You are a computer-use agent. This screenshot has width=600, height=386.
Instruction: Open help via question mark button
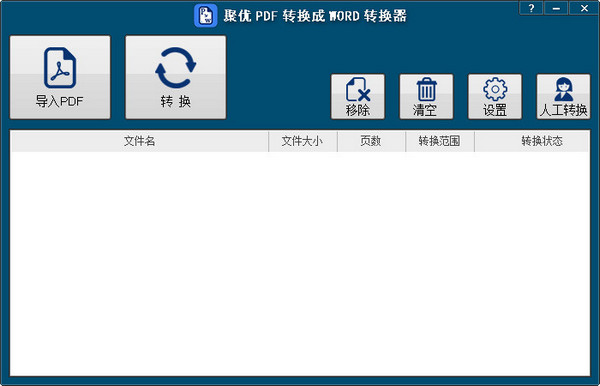531,8
